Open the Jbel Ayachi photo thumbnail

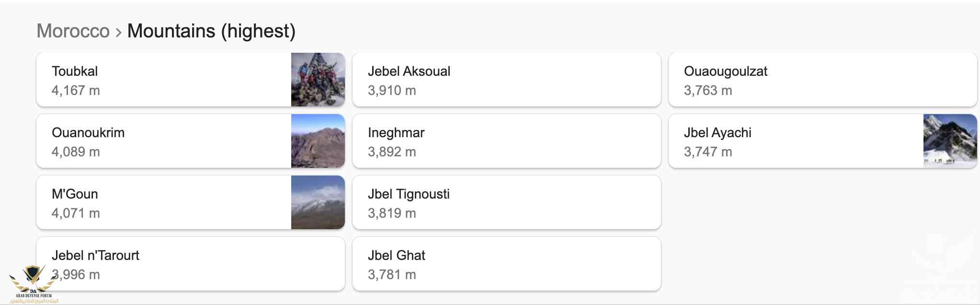tap(950, 141)
